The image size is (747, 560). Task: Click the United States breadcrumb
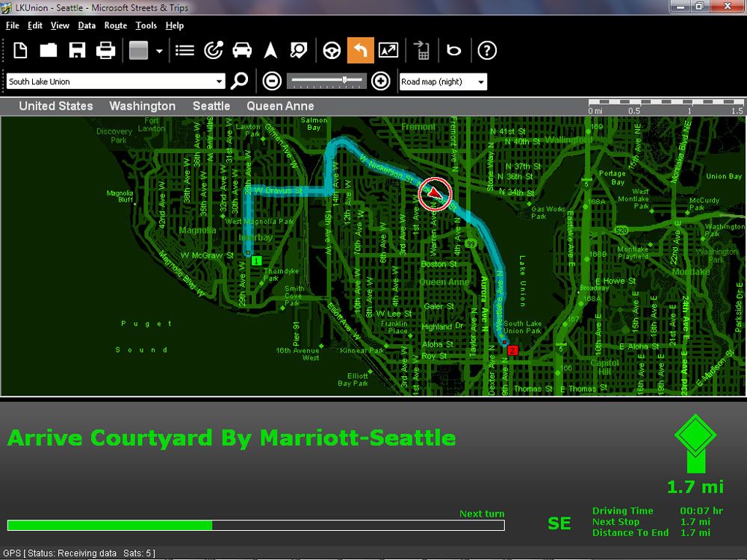click(56, 106)
